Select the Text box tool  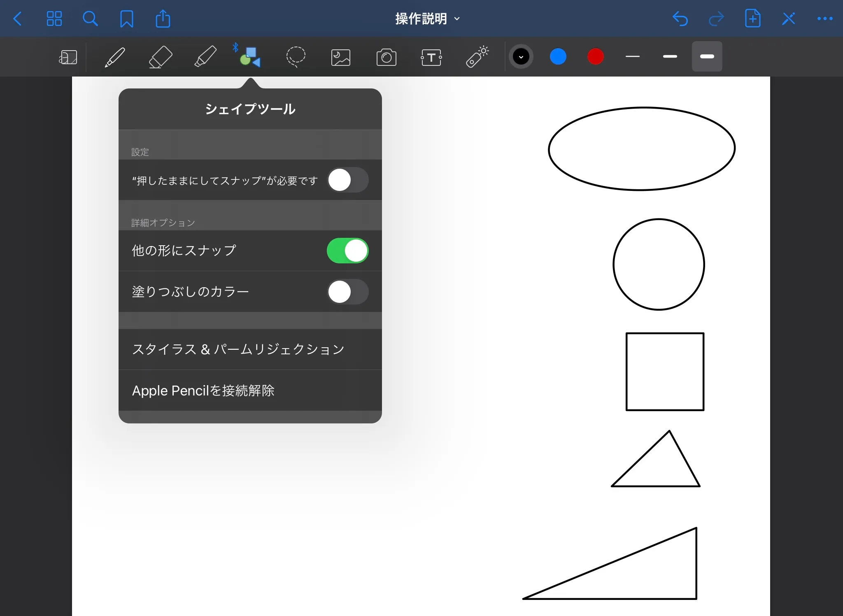(x=431, y=57)
